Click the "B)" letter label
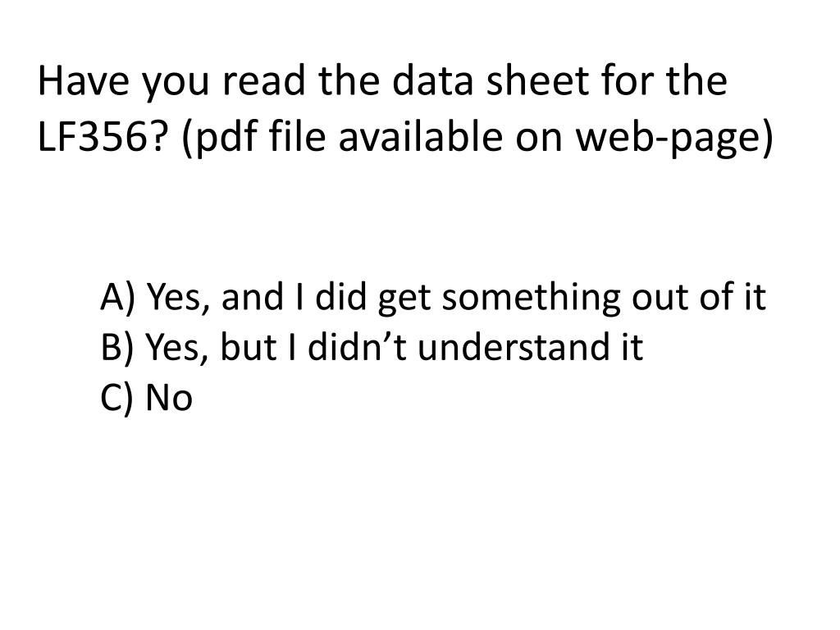This screenshot has height=630, width=840. pos(116,347)
